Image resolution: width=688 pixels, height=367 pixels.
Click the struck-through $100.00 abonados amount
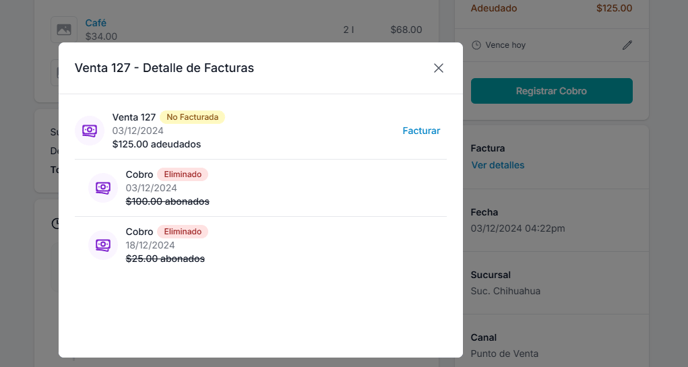pyautogui.click(x=167, y=201)
